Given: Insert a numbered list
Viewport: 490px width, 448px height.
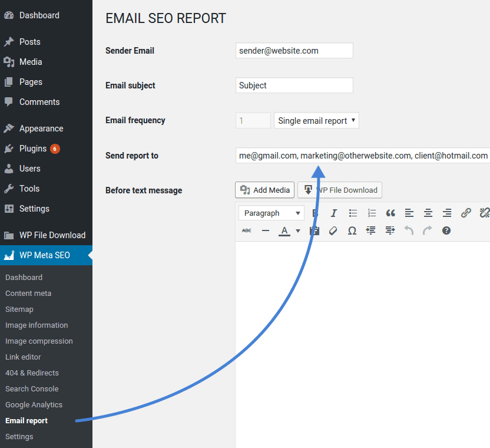Looking at the screenshot, I should 372,213.
